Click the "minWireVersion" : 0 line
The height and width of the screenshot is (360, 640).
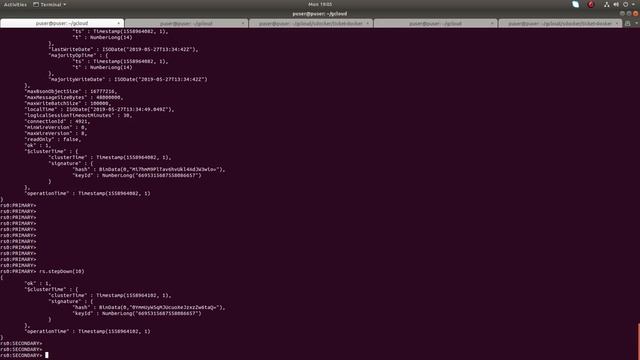coord(56,127)
